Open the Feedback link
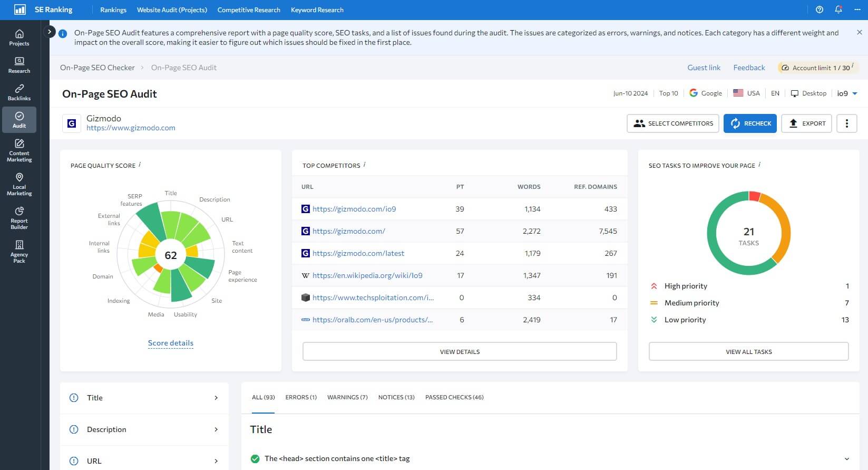 point(749,68)
